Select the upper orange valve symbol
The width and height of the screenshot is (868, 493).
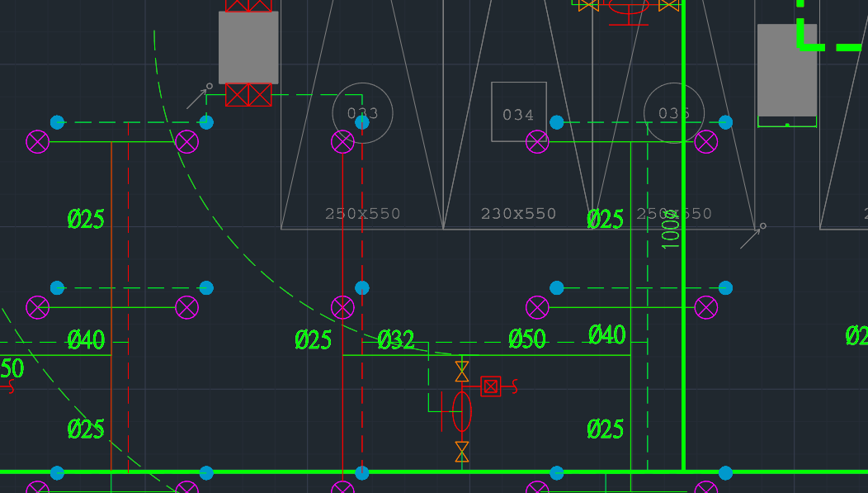[x=461, y=370]
